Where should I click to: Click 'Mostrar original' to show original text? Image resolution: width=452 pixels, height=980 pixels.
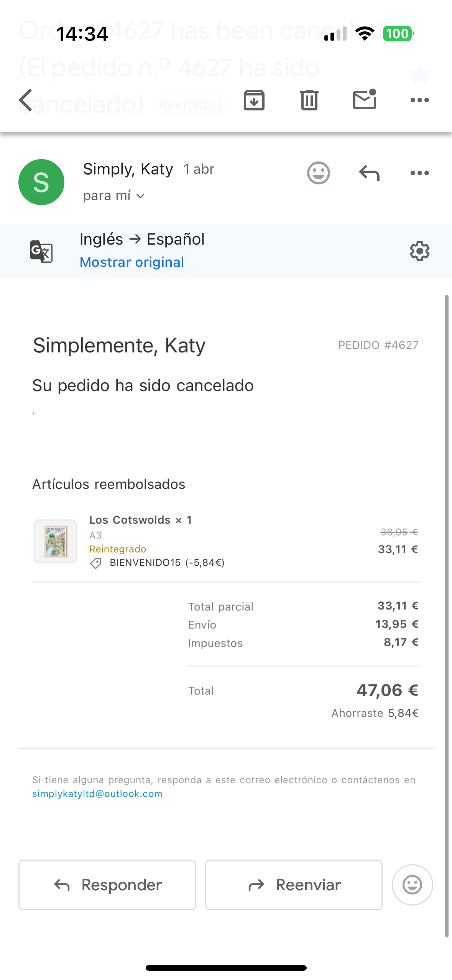tap(131, 262)
